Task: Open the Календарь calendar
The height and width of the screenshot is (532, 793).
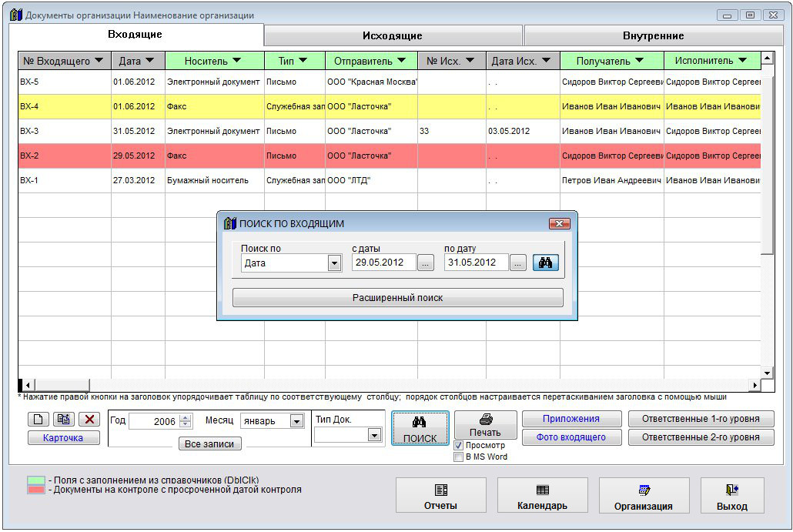Action: coord(542,497)
